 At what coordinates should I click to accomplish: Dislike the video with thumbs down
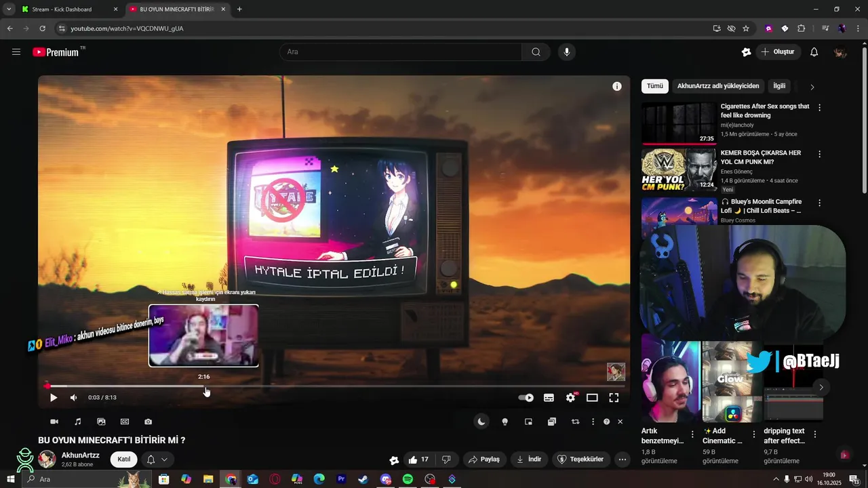pos(446,459)
